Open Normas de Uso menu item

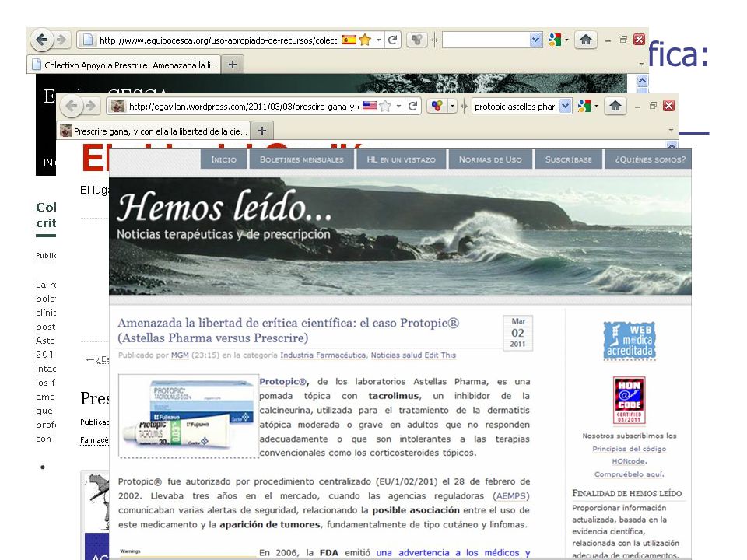490,159
